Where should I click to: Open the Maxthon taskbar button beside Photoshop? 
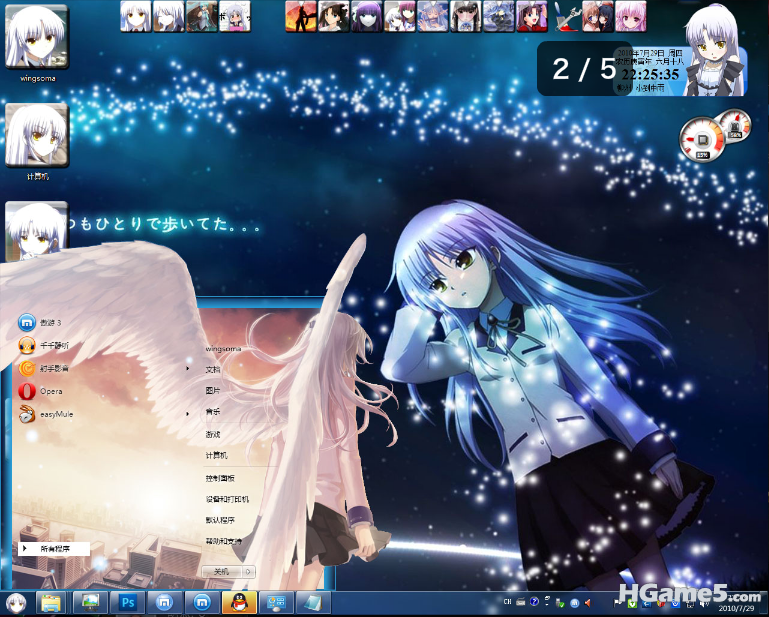click(165, 603)
